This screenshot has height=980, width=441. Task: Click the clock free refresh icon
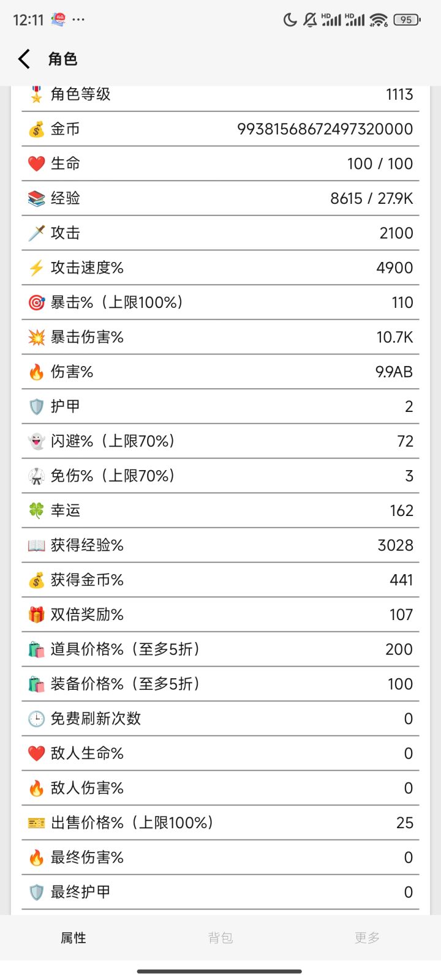coord(36,719)
